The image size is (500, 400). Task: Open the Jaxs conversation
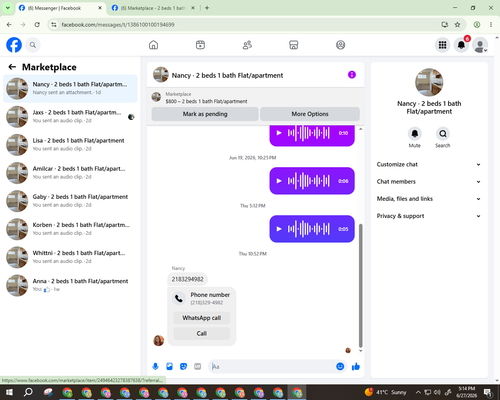(70, 117)
